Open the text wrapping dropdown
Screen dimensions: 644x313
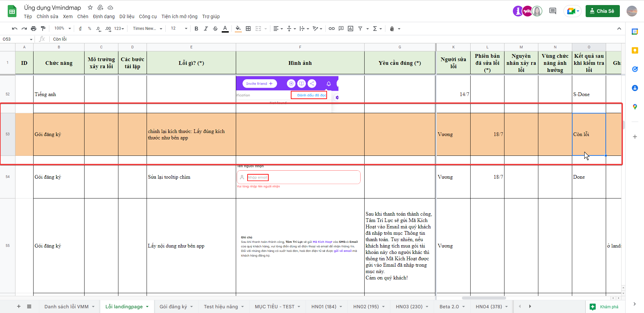click(304, 29)
